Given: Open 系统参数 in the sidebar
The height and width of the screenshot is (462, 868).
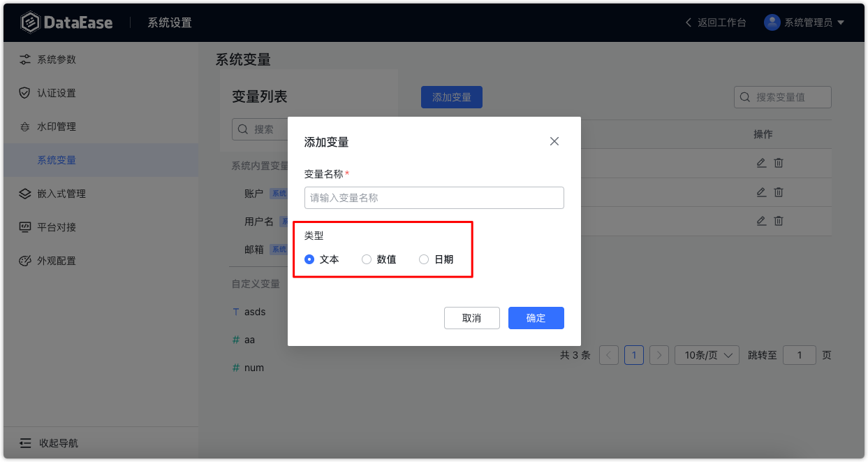Looking at the screenshot, I should click(x=52, y=59).
